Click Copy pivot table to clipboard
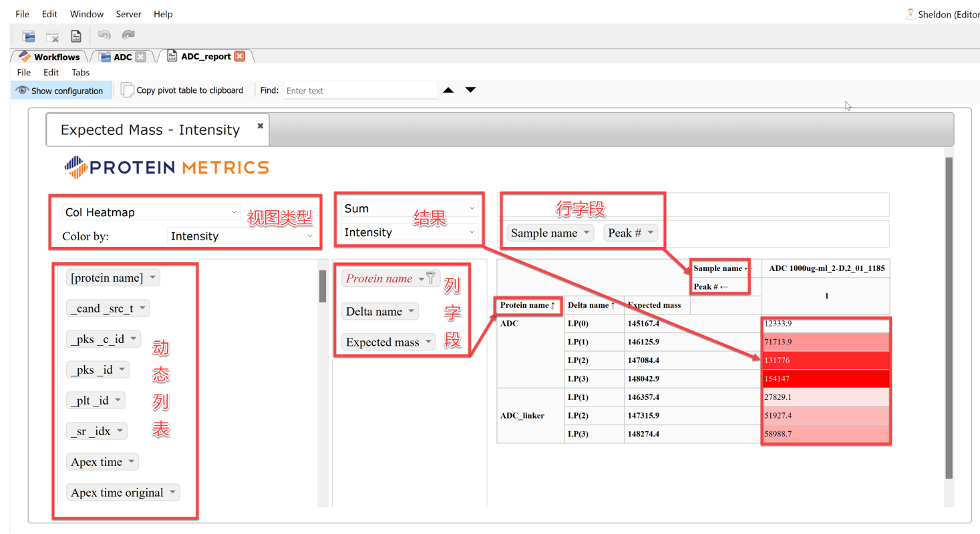The image size is (980, 534). tap(182, 90)
